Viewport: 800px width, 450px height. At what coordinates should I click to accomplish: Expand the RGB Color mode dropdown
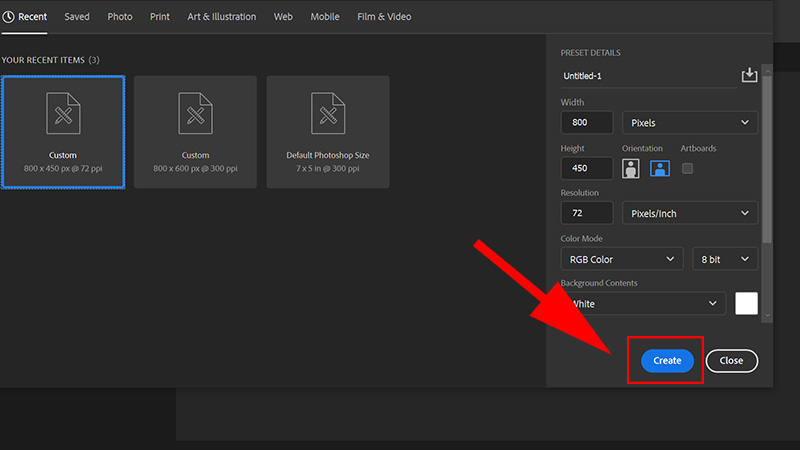(x=621, y=259)
